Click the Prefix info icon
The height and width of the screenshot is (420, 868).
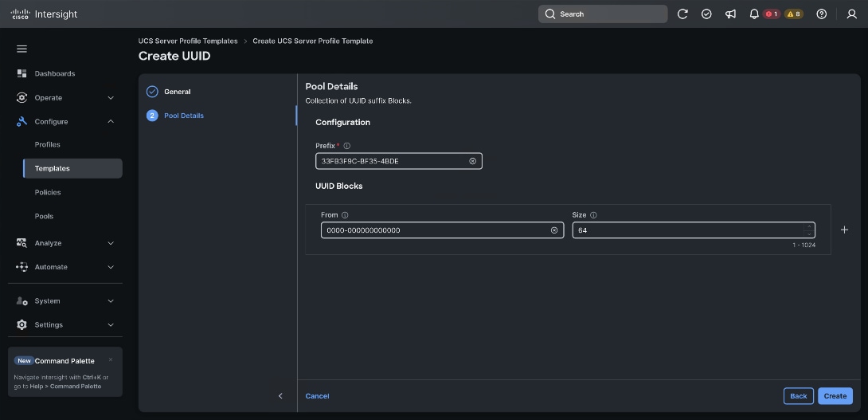[347, 146]
